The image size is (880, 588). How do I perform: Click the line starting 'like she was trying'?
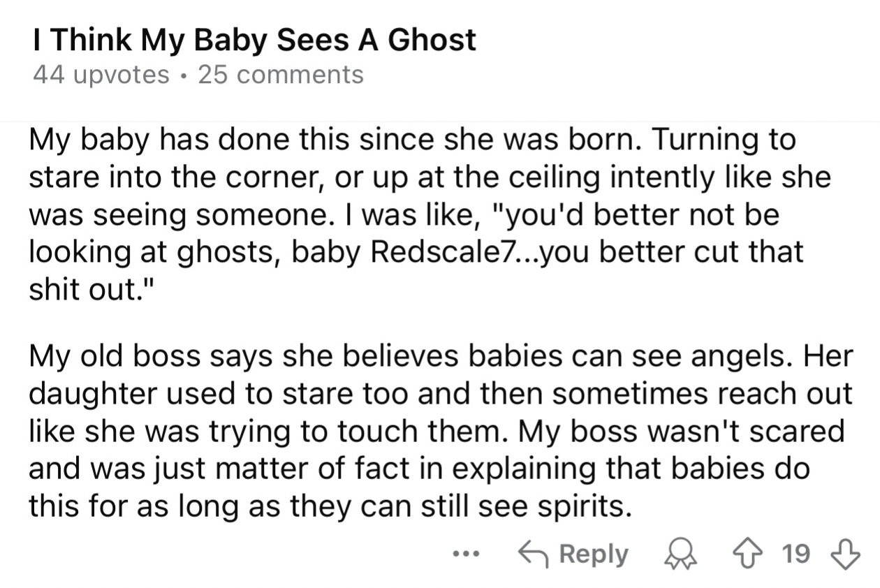coord(436,432)
